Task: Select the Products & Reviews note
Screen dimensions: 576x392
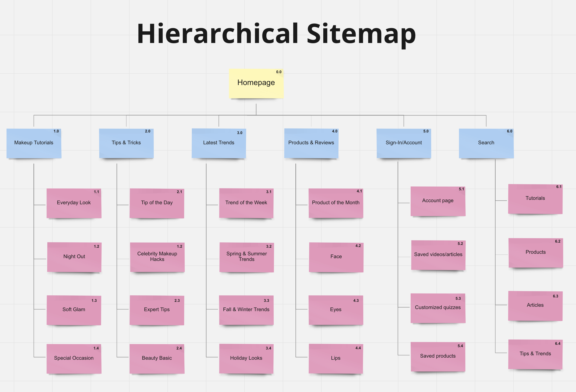Action: coord(311,143)
